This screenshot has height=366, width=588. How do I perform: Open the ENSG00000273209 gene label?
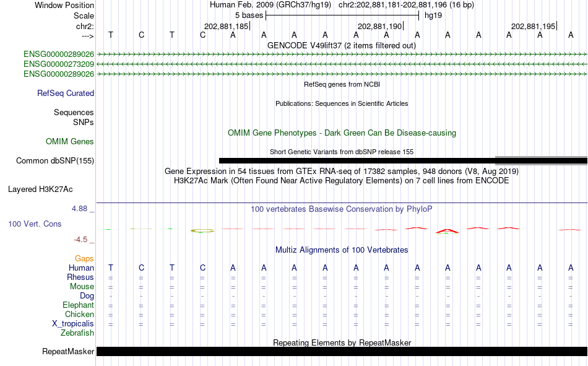59,64
